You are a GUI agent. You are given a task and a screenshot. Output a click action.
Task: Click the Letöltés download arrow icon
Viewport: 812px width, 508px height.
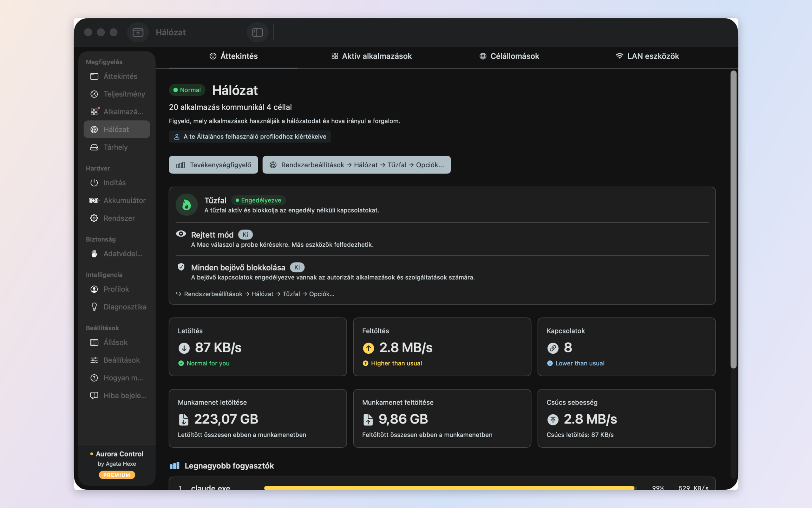pos(184,348)
